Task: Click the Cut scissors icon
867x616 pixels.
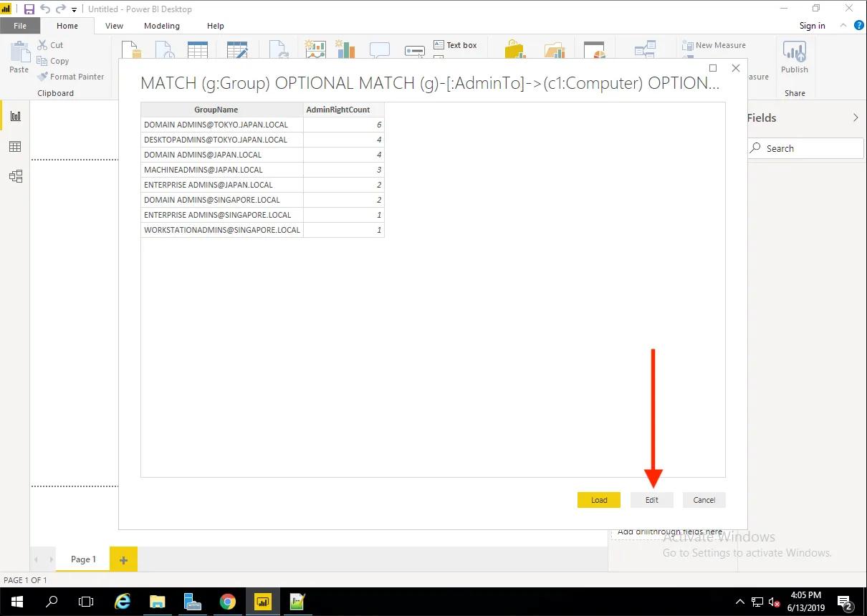Action: (x=42, y=45)
